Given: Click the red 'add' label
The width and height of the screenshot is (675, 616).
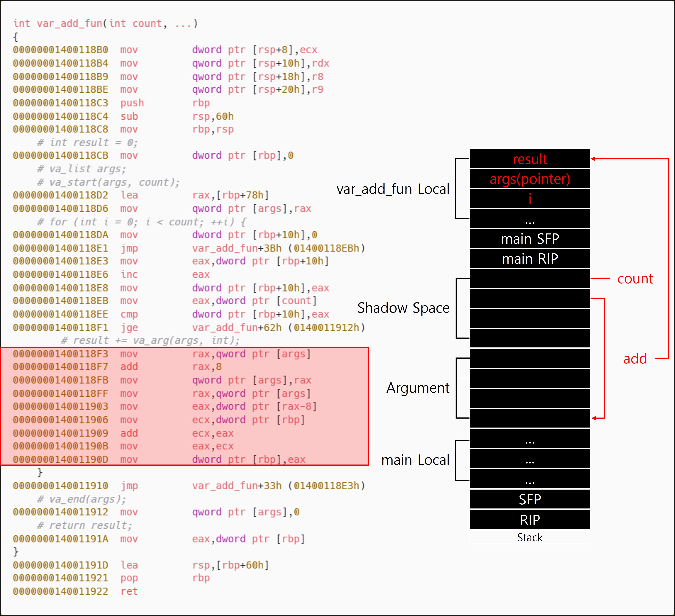Looking at the screenshot, I should (x=635, y=359).
